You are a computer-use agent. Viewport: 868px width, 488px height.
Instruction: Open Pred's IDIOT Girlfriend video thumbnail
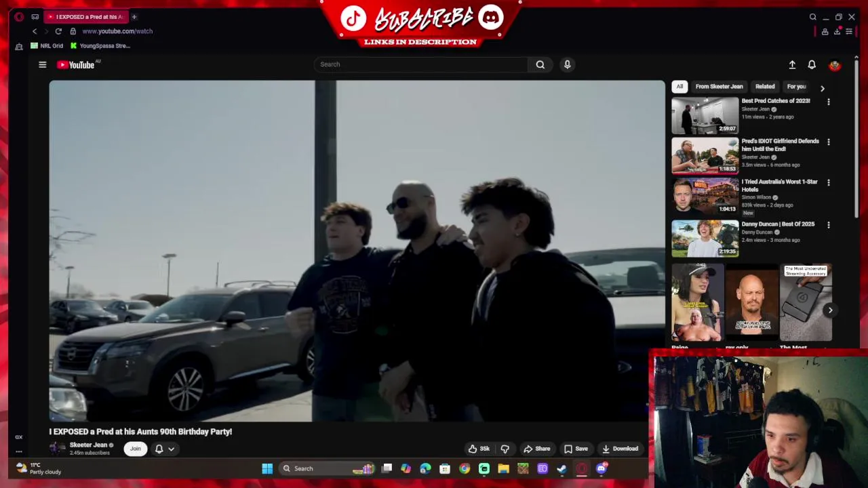705,156
